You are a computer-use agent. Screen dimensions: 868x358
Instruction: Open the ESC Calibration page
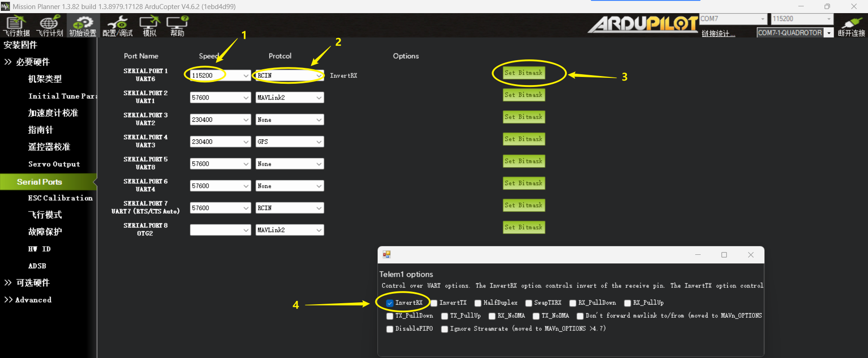tap(60, 198)
